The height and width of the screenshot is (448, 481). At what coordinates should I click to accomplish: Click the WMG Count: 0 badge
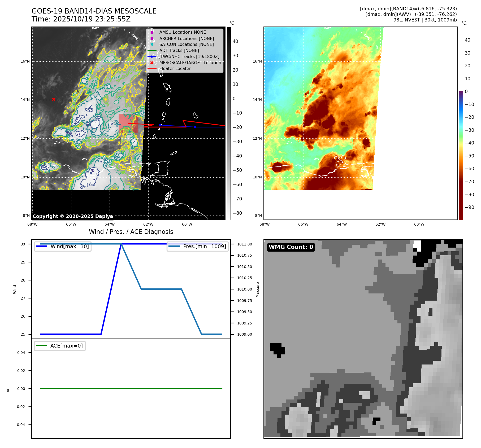coord(291,247)
